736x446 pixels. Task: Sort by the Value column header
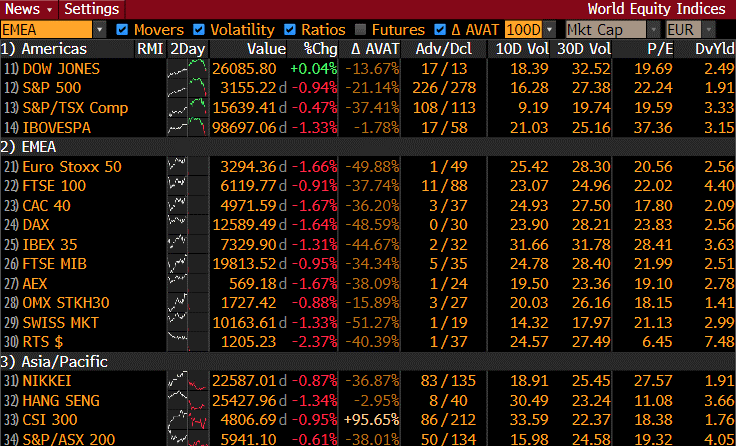point(266,49)
